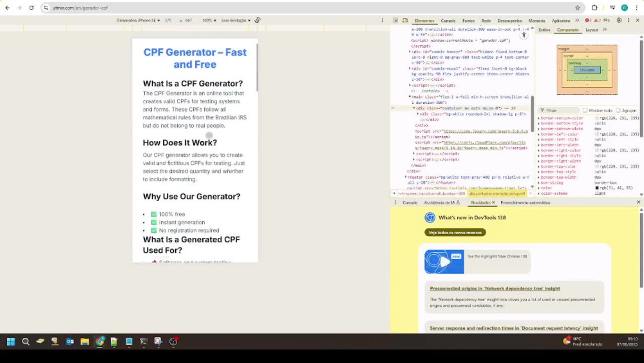Viewport: 644px width, 363px height.
Task: Close the Novidades drawer tab
Action: [x=493, y=202]
